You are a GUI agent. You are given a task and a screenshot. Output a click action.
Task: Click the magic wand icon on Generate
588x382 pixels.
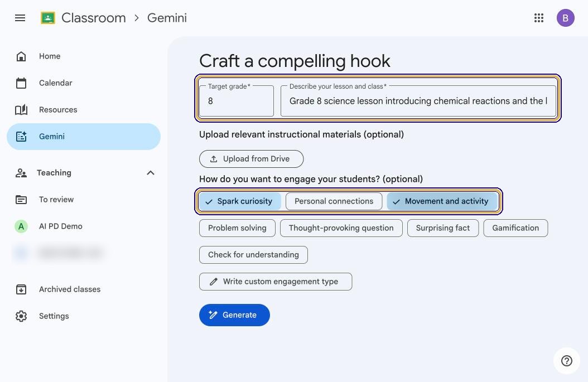pos(213,315)
